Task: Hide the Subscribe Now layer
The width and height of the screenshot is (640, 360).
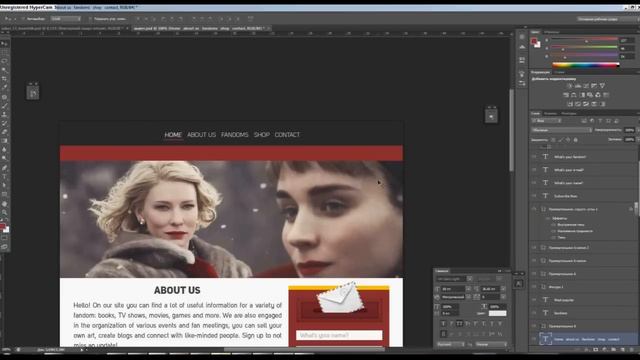Action: 534,196
